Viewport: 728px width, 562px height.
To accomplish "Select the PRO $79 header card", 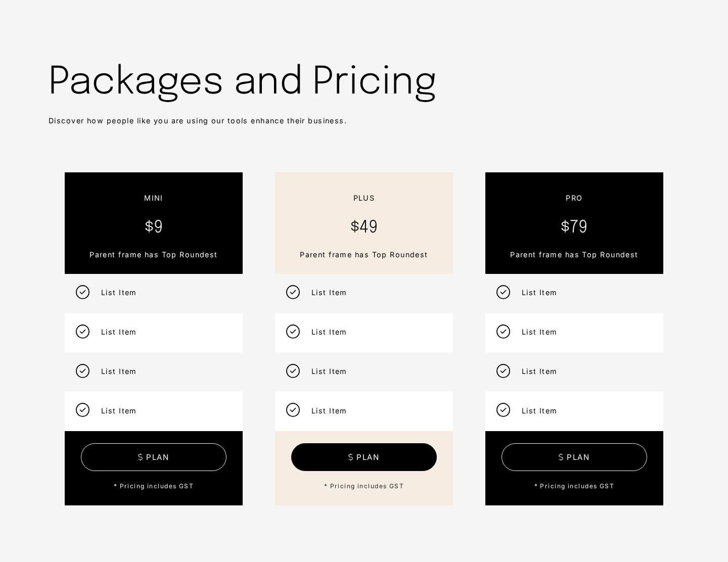I will [574, 223].
